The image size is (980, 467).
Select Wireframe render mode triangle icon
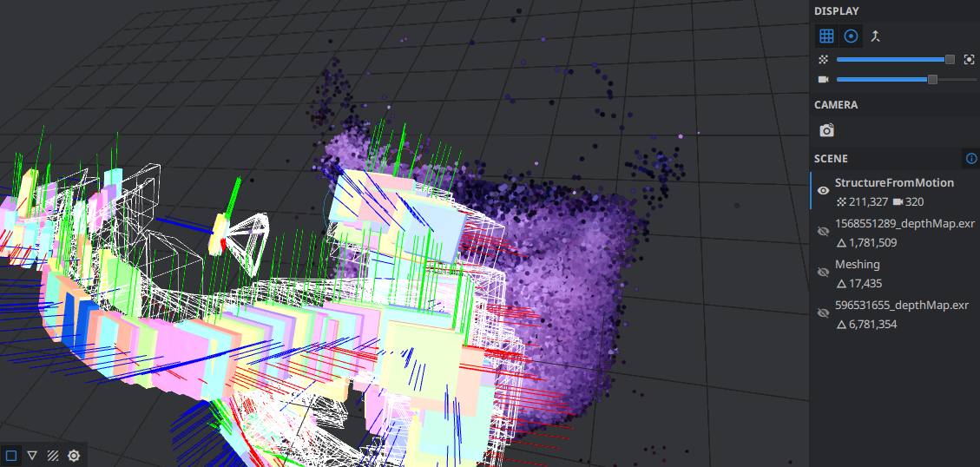32,456
